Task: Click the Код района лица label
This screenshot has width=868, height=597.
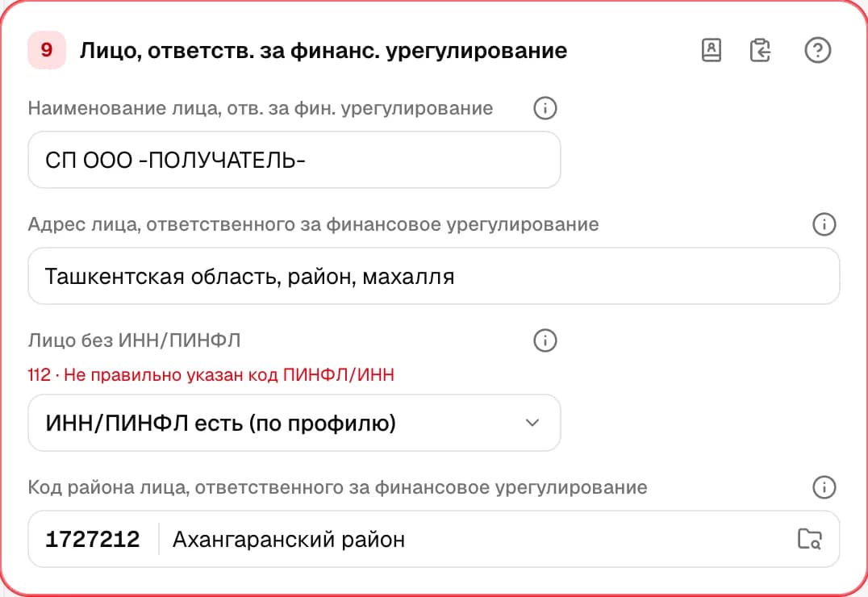Action: 338,488
